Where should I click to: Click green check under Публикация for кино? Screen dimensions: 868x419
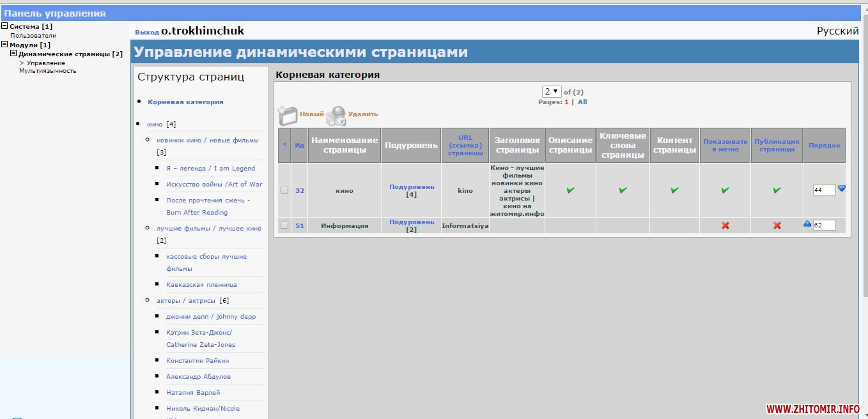click(x=777, y=190)
